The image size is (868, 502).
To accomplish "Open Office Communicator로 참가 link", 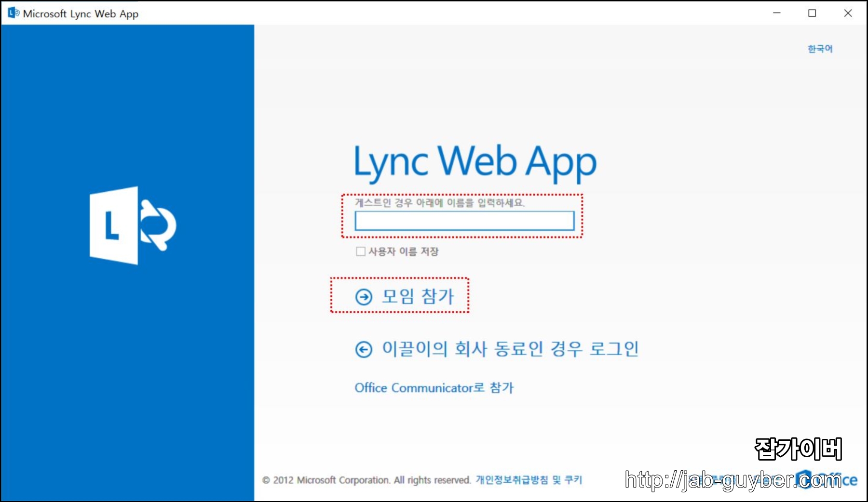I will coord(434,388).
